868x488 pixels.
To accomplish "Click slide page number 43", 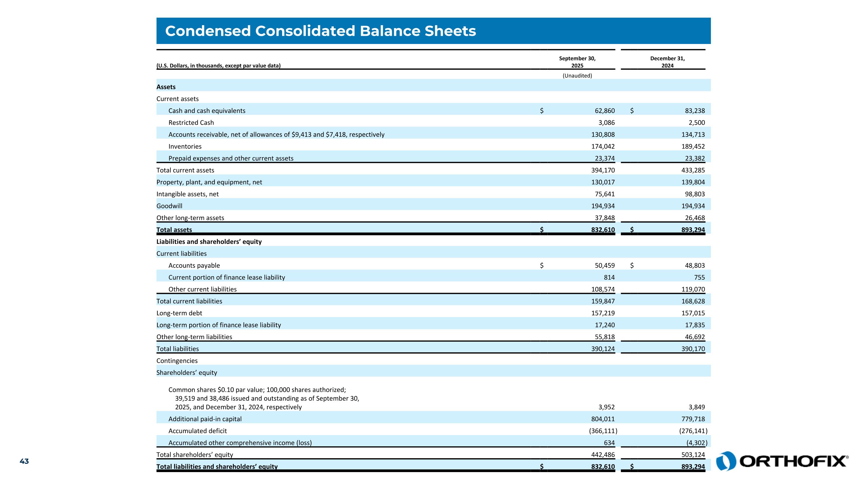I will [x=24, y=461].
